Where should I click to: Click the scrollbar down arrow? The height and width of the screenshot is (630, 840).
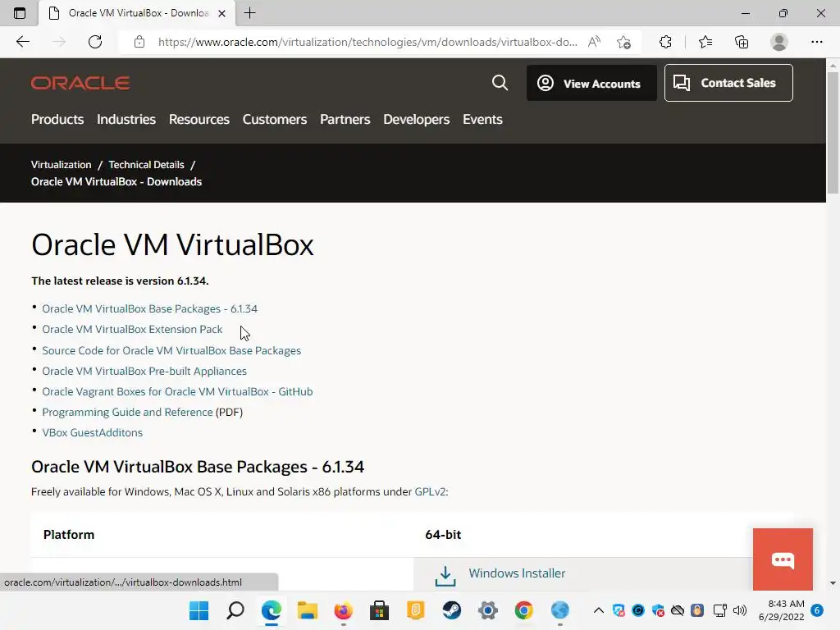tap(833, 583)
